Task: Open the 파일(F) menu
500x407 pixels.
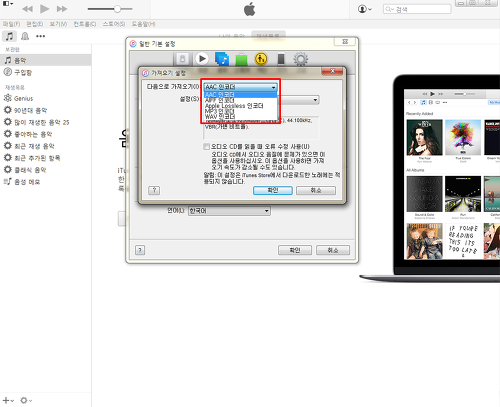Action: click(x=11, y=24)
